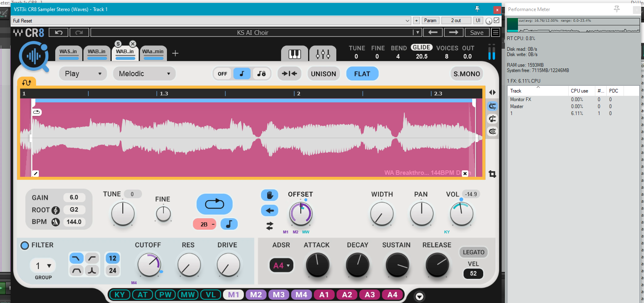Toggle the UNISON button
Image resolution: width=644 pixels, height=303 pixels.
tap(323, 74)
